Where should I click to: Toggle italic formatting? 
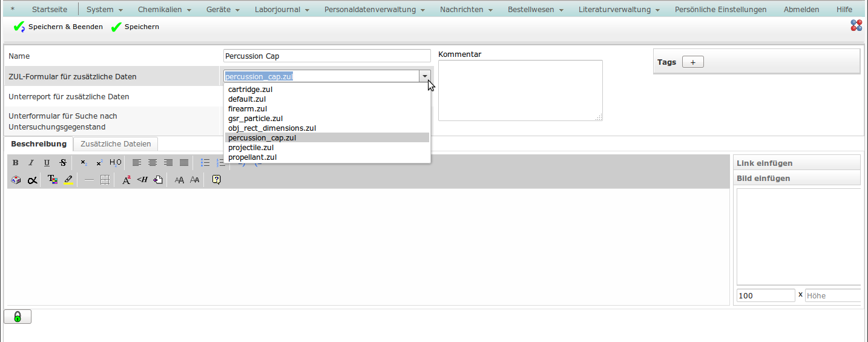point(31,163)
